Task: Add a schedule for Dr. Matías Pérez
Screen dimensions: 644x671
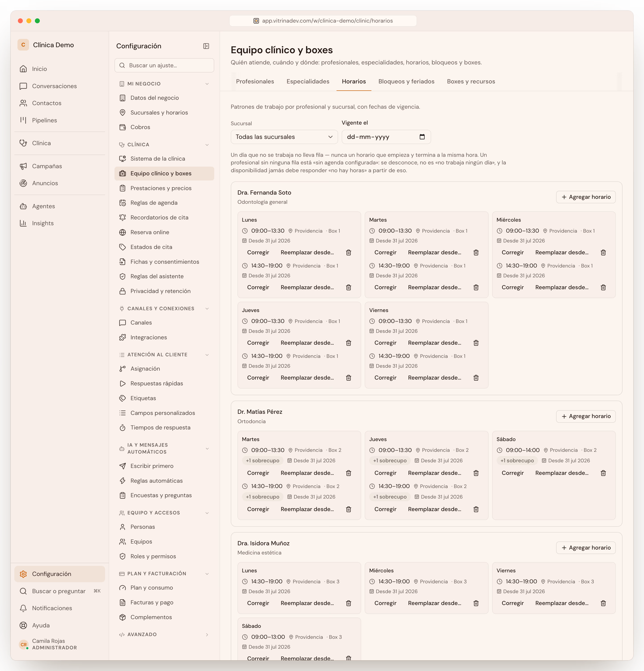Action: tap(586, 416)
